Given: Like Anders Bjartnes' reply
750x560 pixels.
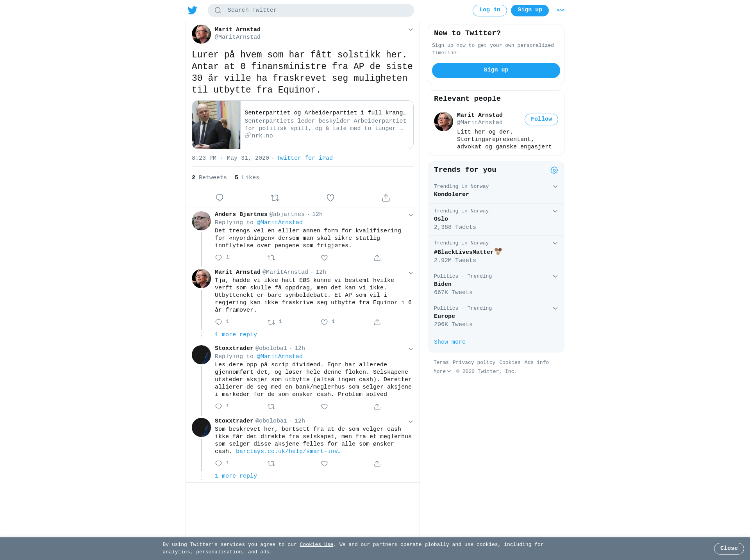Looking at the screenshot, I should point(324,258).
